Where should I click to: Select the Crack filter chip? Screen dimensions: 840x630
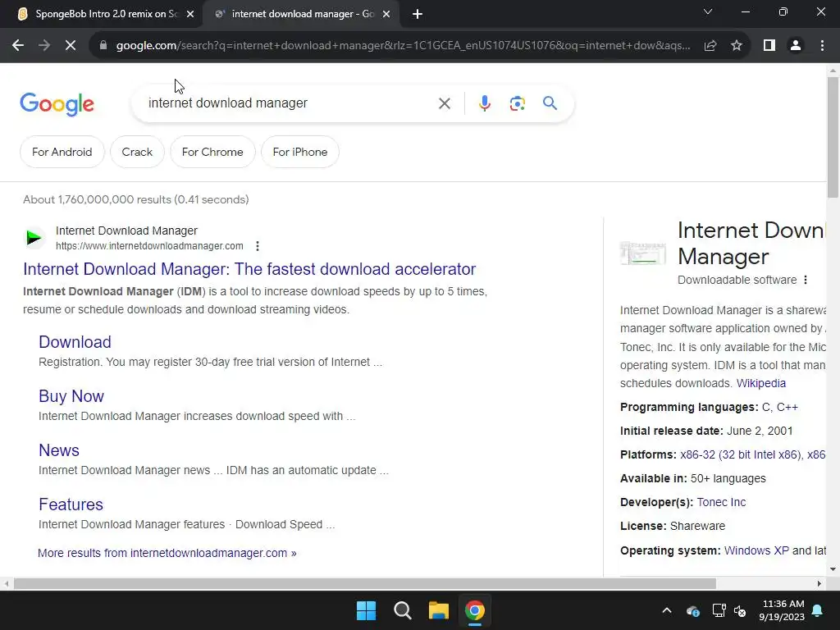(x=137, y=152)
